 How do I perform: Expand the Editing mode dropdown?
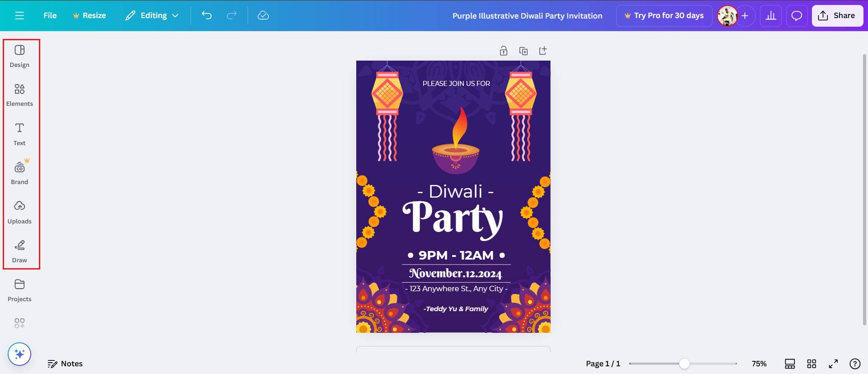152,15
